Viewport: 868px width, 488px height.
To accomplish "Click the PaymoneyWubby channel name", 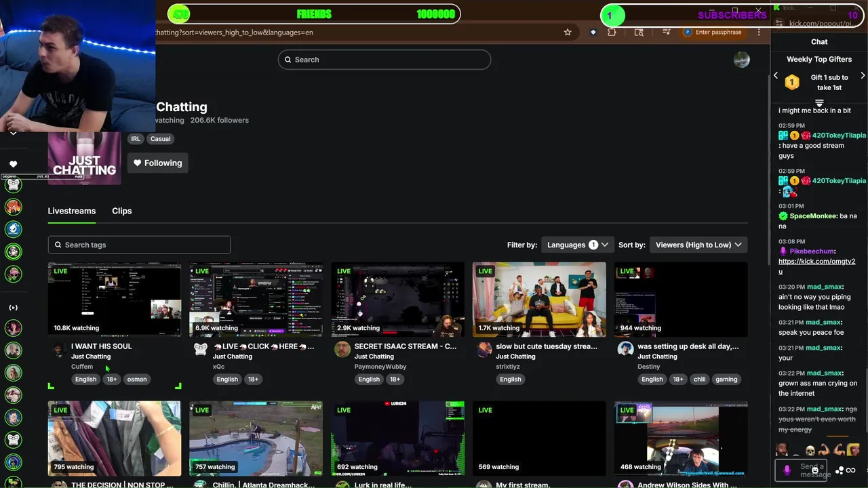I will (x=380, y=367).
